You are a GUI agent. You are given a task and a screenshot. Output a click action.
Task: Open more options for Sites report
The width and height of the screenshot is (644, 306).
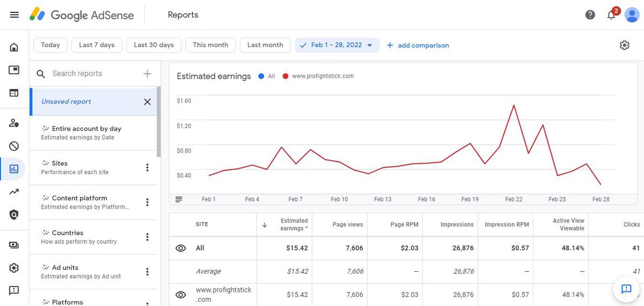pos(148,168)
